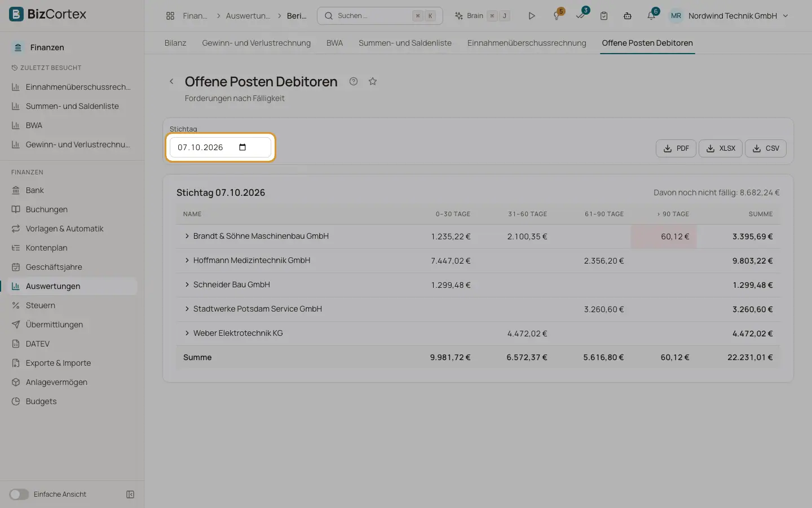Download report as PDF
Viewport: 812px width, 508px height.
(676, 148)
